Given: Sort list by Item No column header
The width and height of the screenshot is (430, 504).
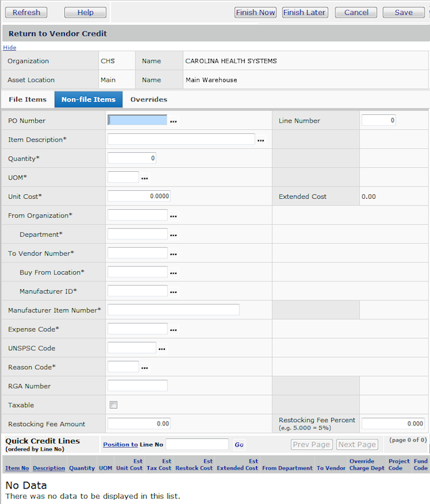Looking at the screenshot, I should pyautogui.click(x=17, y=467).
